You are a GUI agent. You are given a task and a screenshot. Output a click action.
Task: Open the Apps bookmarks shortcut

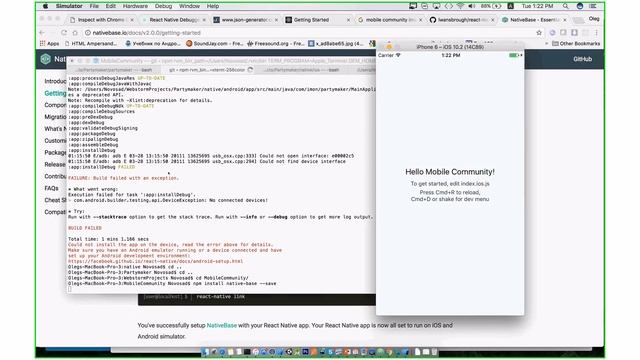click(49, 43)
